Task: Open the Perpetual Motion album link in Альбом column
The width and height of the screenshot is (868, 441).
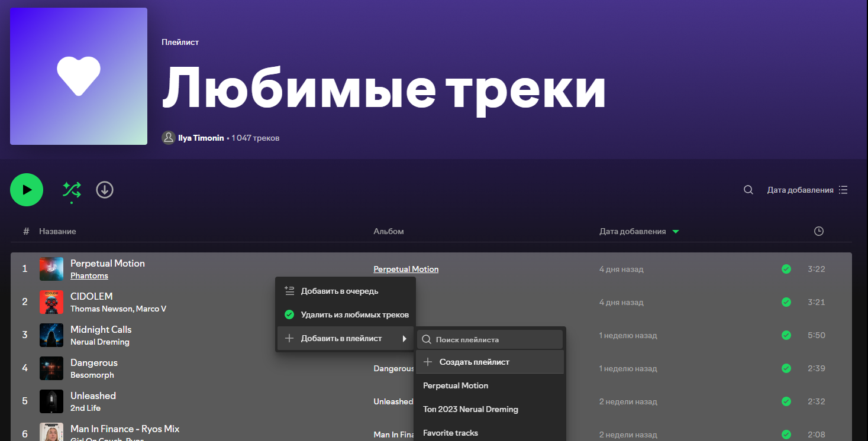Action: click(406, 269)
